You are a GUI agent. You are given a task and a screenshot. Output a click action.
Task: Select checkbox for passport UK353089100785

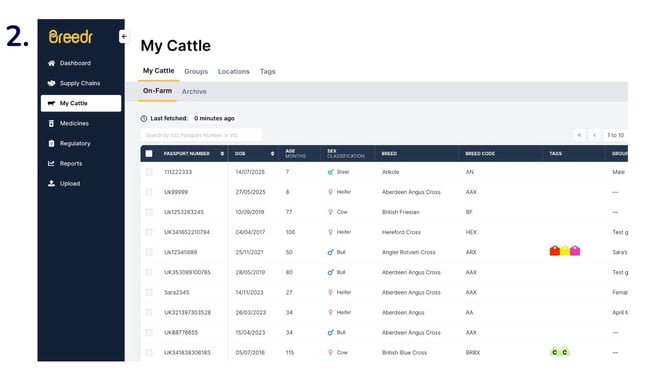(149, 273)
